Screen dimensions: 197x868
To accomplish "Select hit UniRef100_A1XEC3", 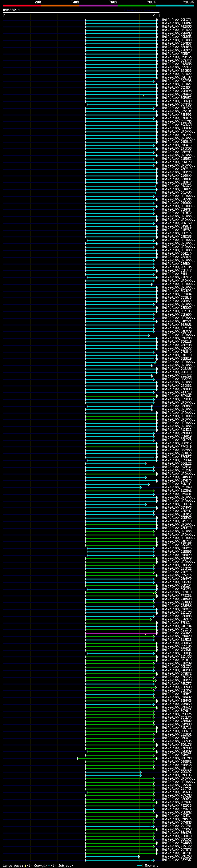I will click(176, 430).
